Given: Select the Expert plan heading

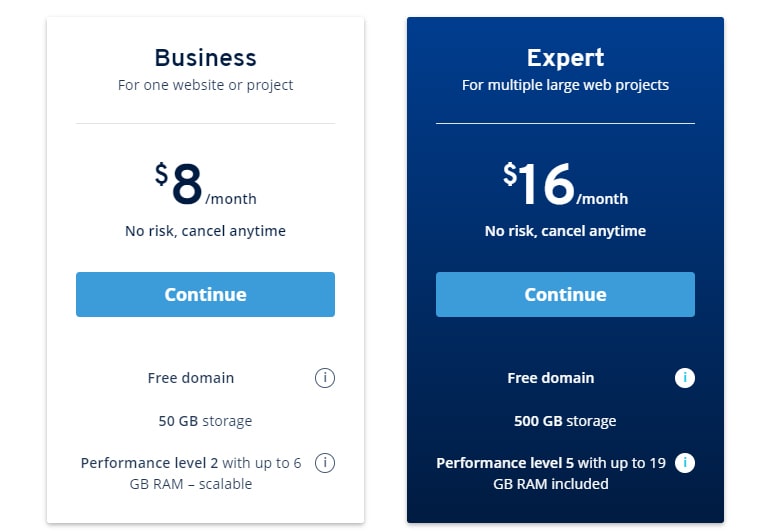Looking at the screenshot, I should pyautogui.click(x=565, y=59).
